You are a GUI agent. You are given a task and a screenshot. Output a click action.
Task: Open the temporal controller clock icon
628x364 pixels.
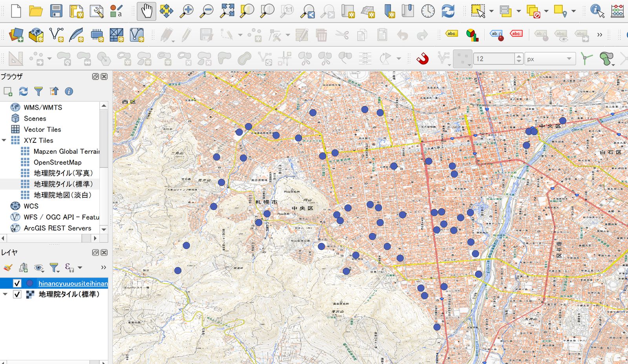coord(428,11)
